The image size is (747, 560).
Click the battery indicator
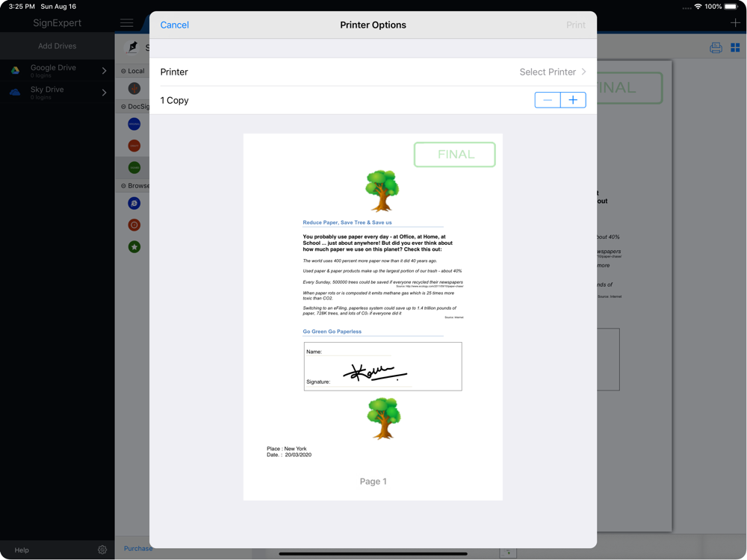coord(731,7)
